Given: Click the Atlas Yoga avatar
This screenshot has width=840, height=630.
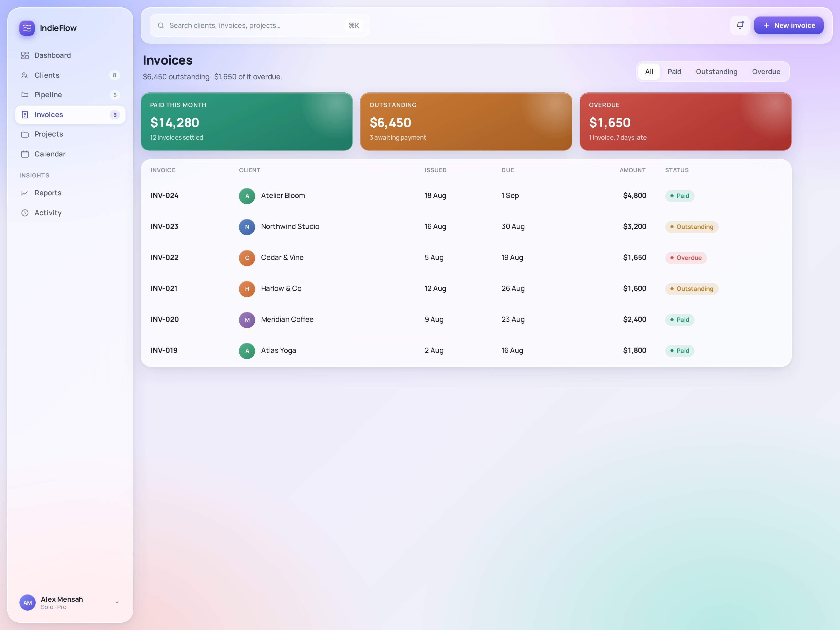Looking at the screenshot, I should (x=247, y=351).
